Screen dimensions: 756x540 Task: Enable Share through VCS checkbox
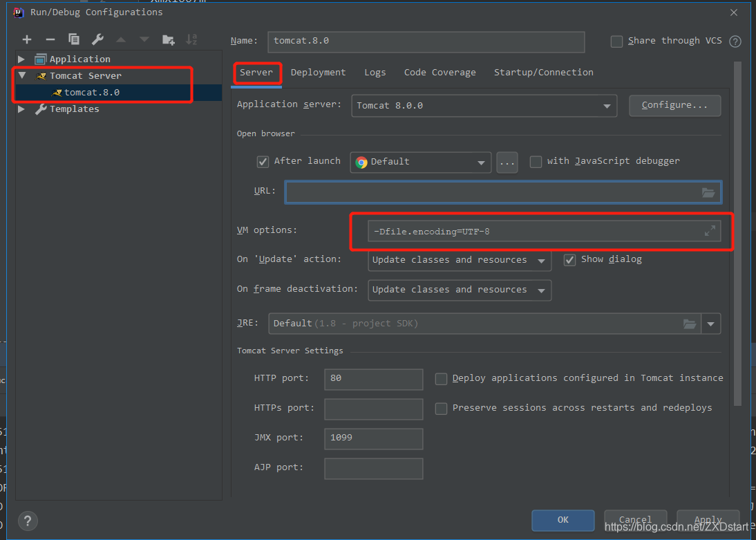(x=616, y=41)
